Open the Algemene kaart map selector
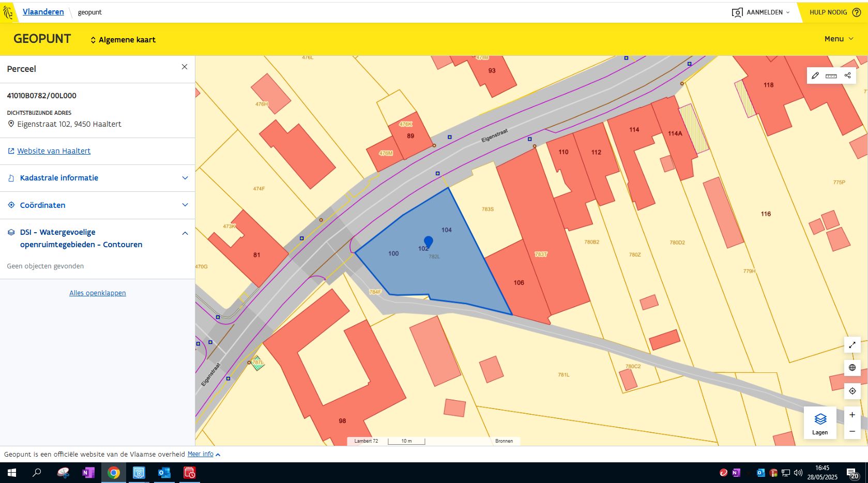 pyautogui.click(x=123, y=40)
